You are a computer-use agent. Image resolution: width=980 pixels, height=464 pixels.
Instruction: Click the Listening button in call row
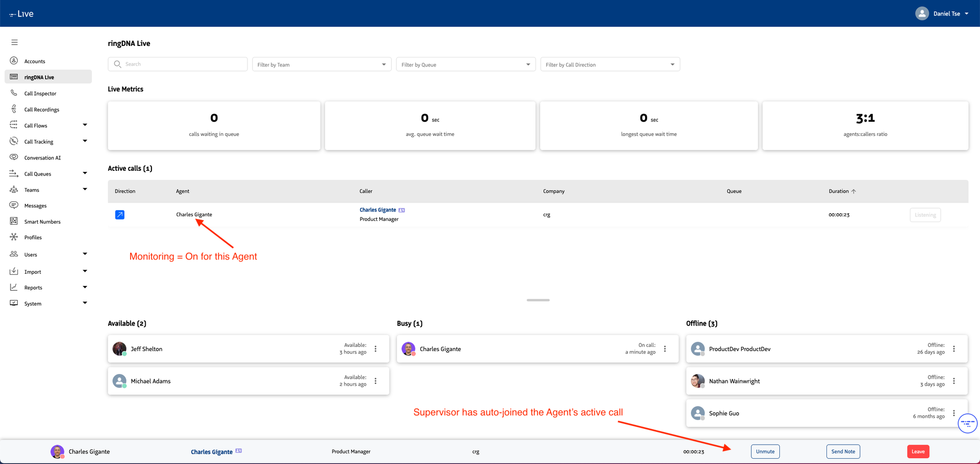[x=925, y=215]
